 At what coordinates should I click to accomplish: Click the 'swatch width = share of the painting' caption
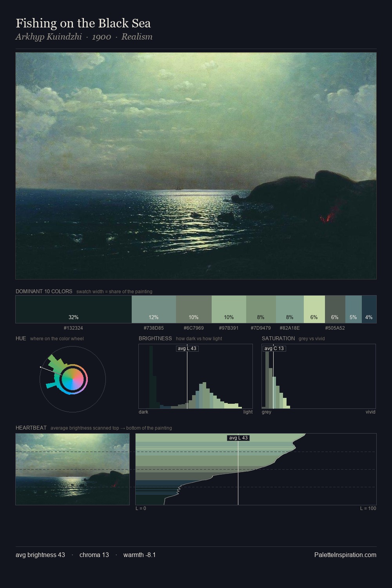[x=114, y=292]
